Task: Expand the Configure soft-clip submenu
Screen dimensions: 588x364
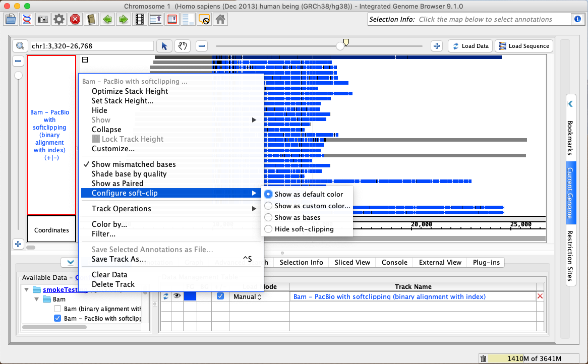Action: coord(171,193)
